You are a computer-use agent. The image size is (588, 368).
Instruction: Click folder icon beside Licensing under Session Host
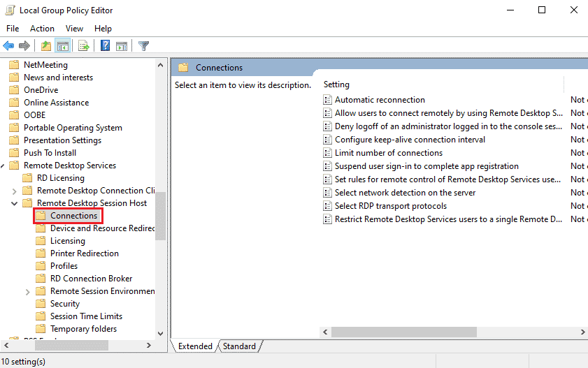click(x=41, y=241)
